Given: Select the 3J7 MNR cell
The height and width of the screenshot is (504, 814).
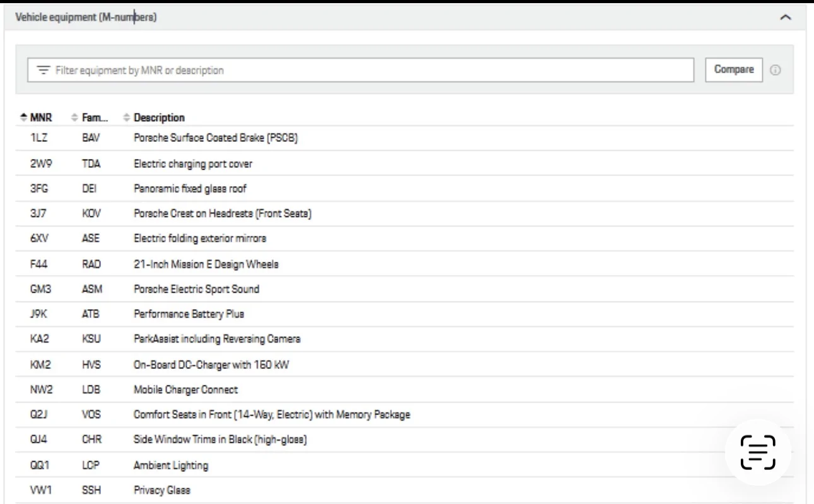Looking at the screenshot, I should point(38,214).
